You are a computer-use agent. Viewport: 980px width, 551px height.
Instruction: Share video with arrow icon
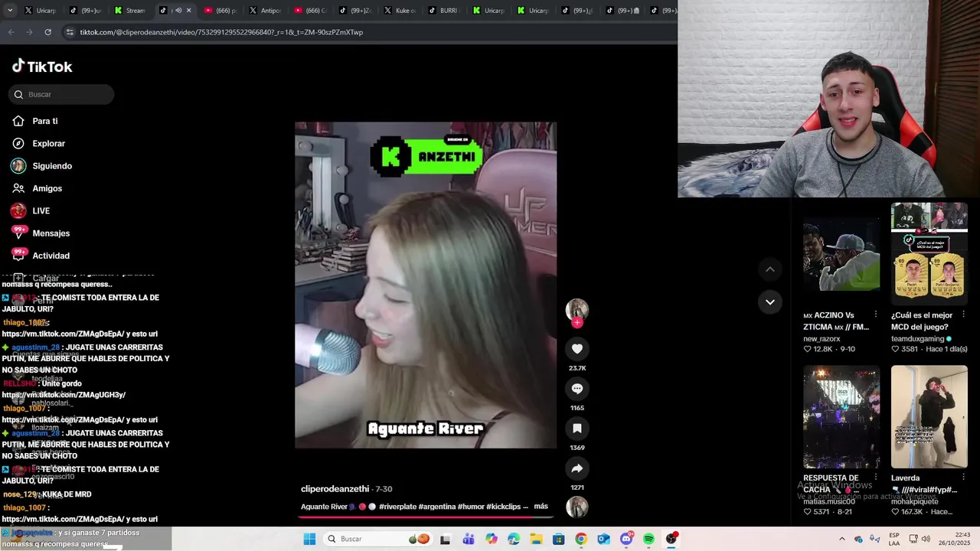(577, 468)
